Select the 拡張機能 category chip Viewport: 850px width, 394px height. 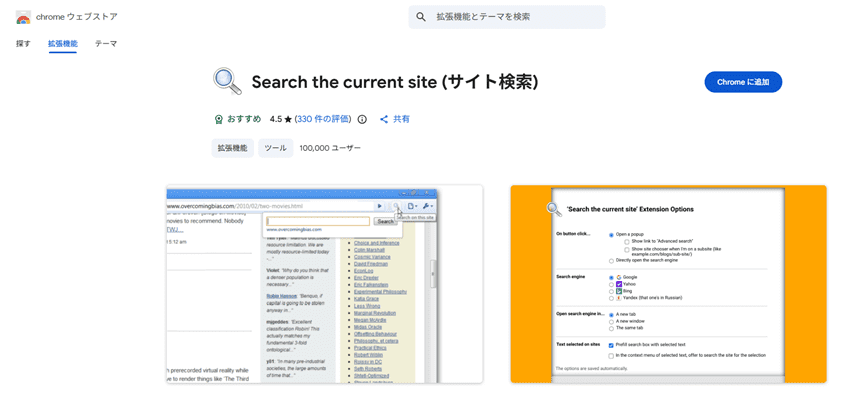coord(233,148)
